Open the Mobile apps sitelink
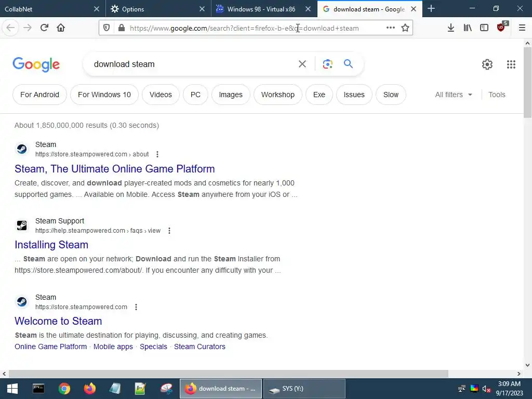The height and width of the screenshot is (399, 532). click(113, 347)
